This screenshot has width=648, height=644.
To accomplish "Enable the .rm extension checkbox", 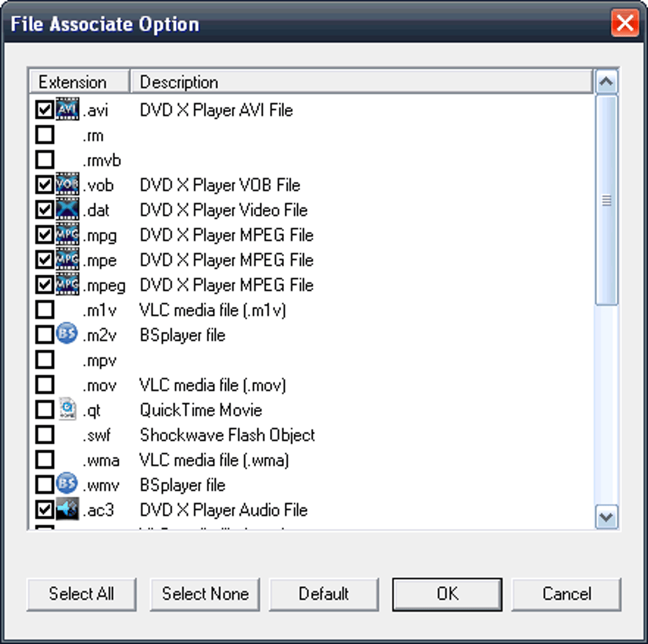I will click(44, 135).
